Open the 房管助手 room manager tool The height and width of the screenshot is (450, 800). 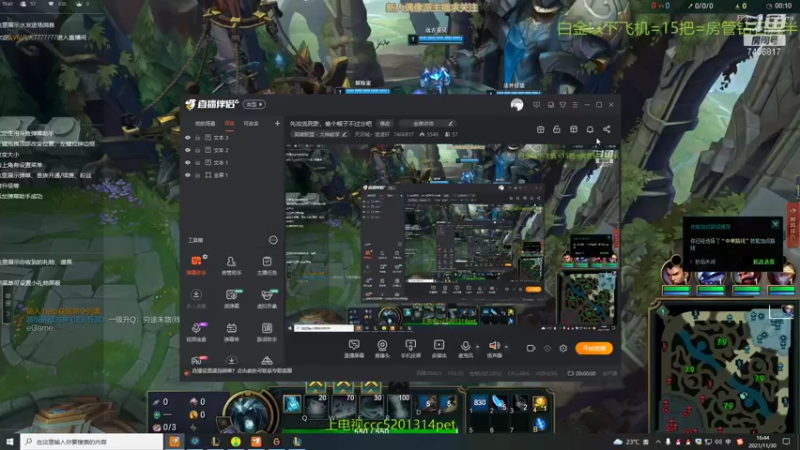[231, 265]
